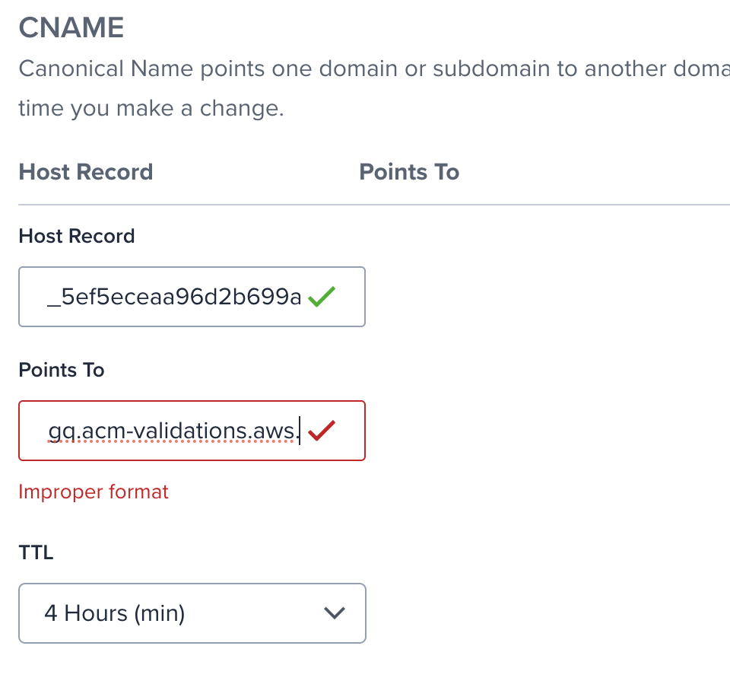Click the gray "Points To" column header
The image size is (730, 700).
(409, 172)
